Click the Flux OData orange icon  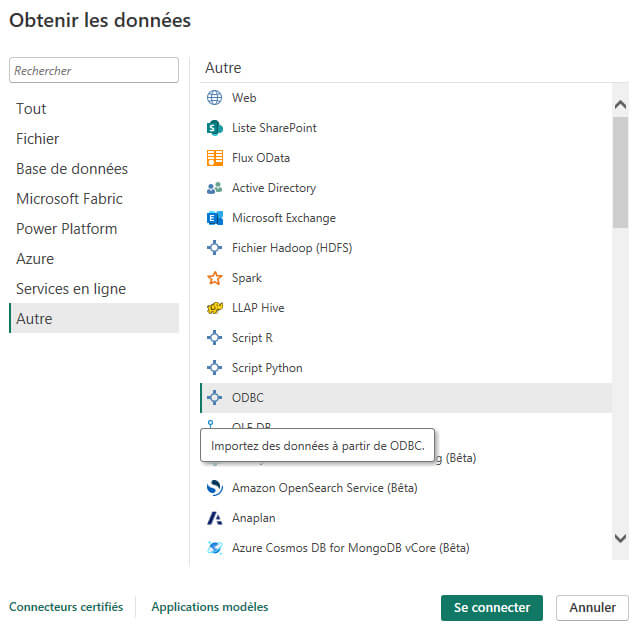point(214,158)
